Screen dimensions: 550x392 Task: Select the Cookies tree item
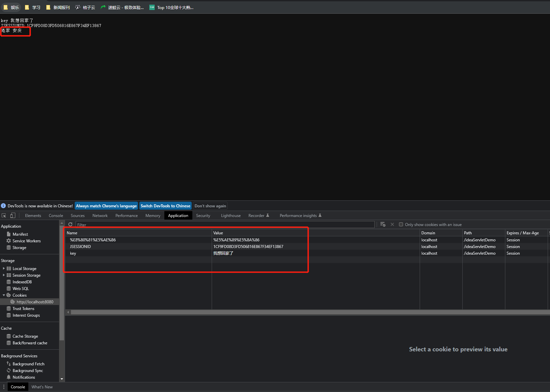[x=19, y=295]
